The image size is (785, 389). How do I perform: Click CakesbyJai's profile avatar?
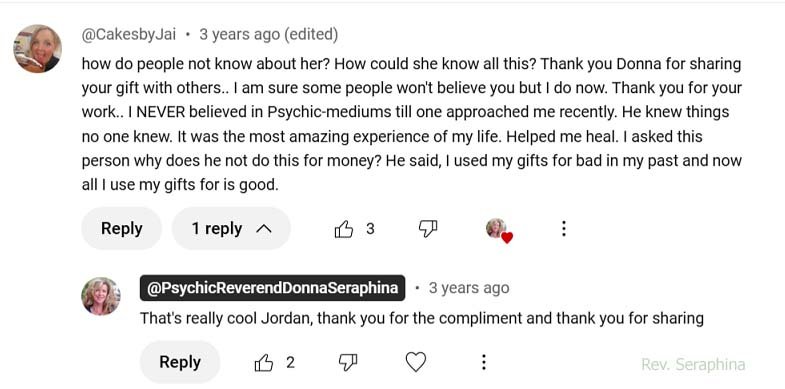pyautogui.click(x=38, y=49)
